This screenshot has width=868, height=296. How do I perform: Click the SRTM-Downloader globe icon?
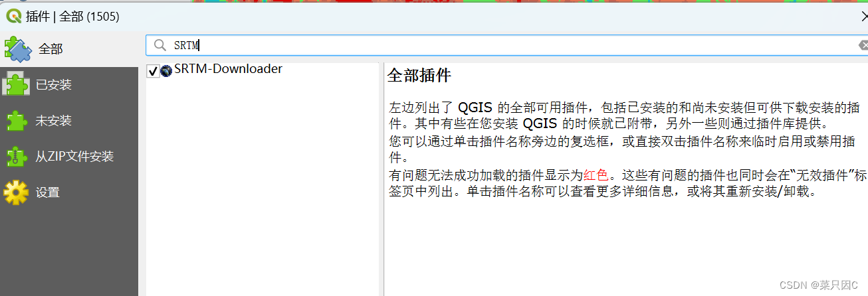click(x=166, y=70)
